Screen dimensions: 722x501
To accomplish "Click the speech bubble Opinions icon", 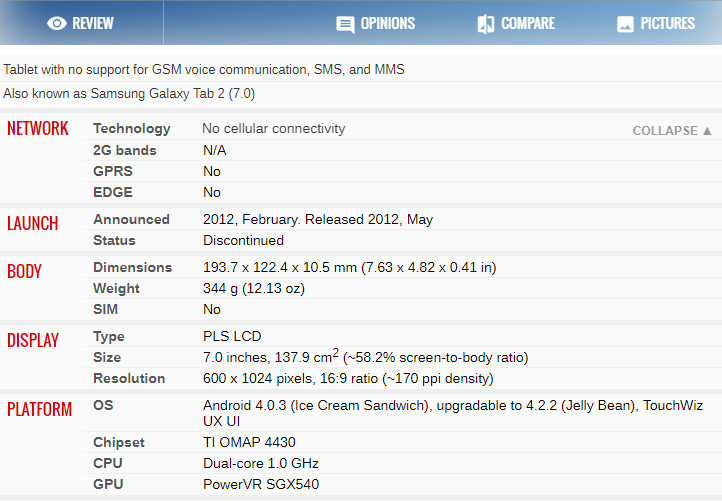I will pyautogui.click(x=345, y=24).
